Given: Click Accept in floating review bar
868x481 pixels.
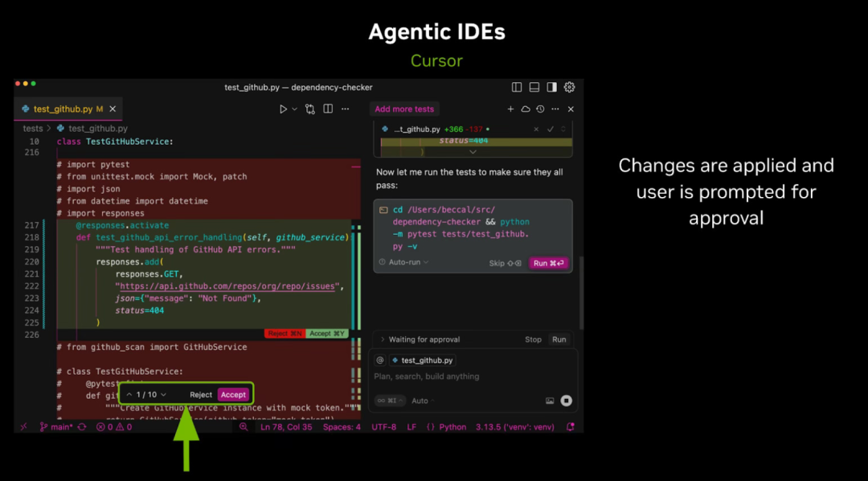Looking at the screenshot, I should [233, 395].
